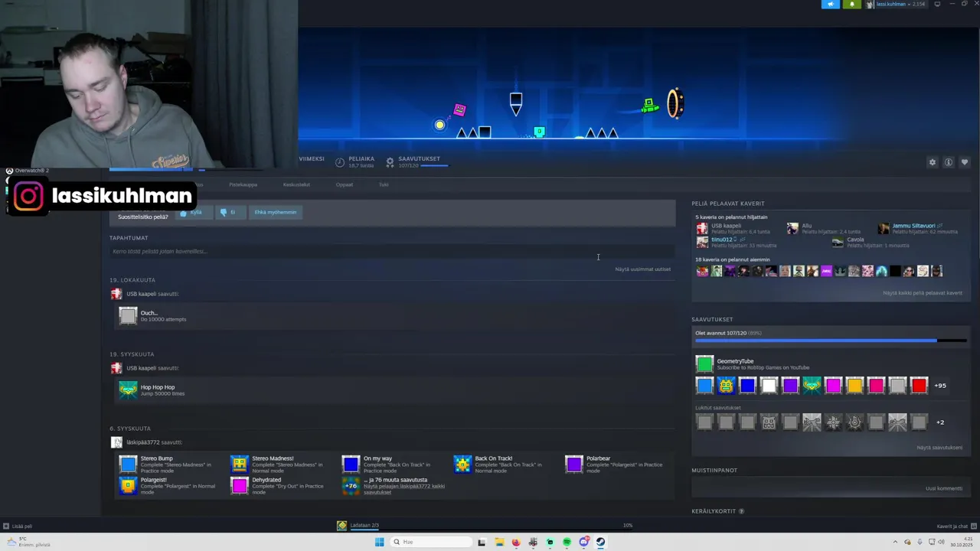
Task: Open Stereo Bump achievement icon
Action: (x=128, y=464)
